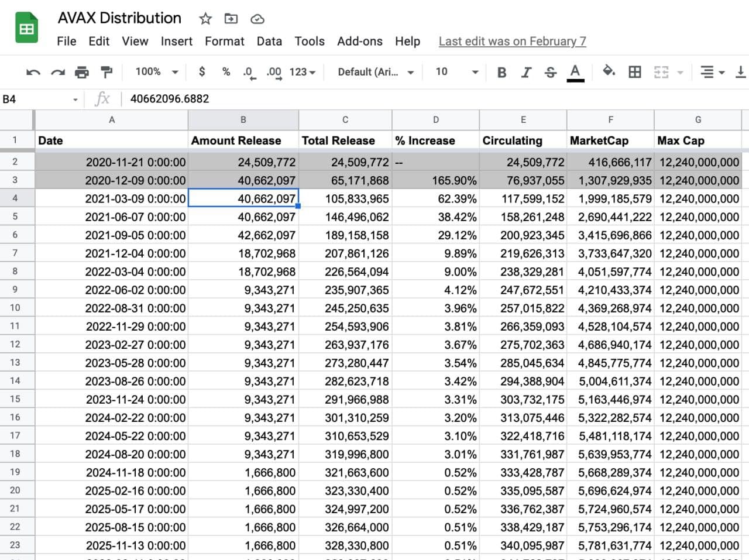Select column D header

click(435, 120)
